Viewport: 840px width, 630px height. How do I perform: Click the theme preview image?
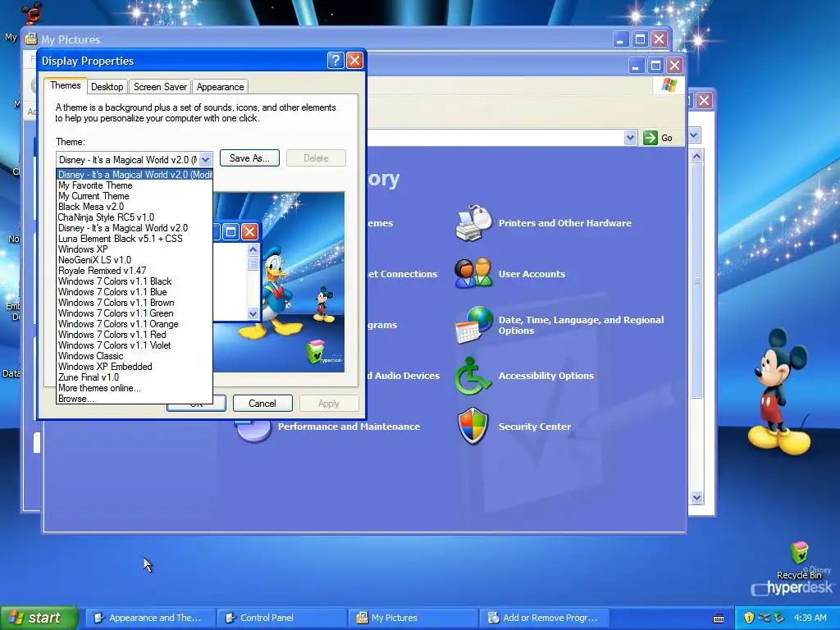(x=279, y=282)
